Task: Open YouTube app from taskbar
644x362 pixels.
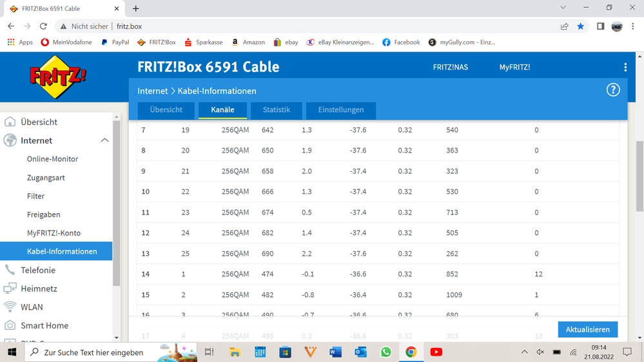Action: [436, 352]
